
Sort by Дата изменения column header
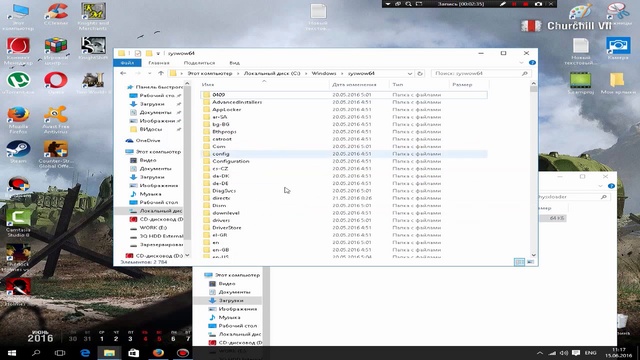pyautogui.click(x=354, y=84)
